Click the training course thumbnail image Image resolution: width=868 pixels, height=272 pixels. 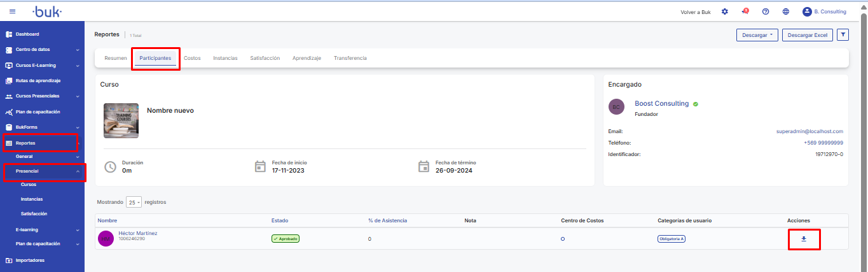[121, 120]
